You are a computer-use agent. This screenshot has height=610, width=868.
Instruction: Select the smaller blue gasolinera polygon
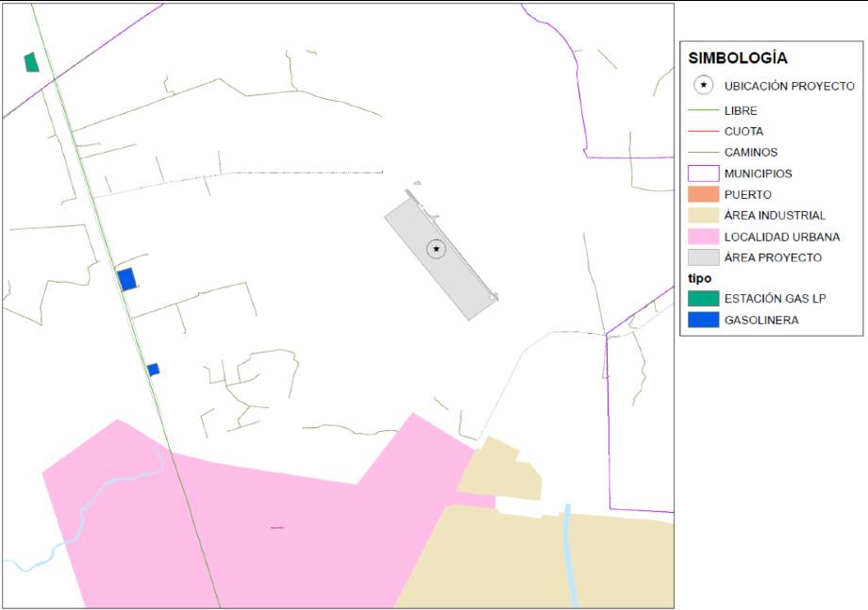(x=154, y=370)
